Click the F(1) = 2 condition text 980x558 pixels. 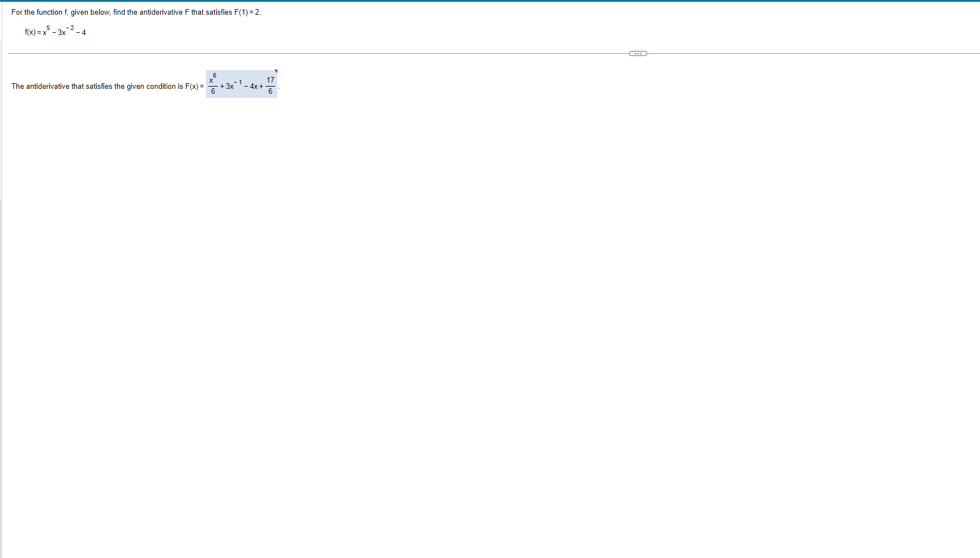247,11
